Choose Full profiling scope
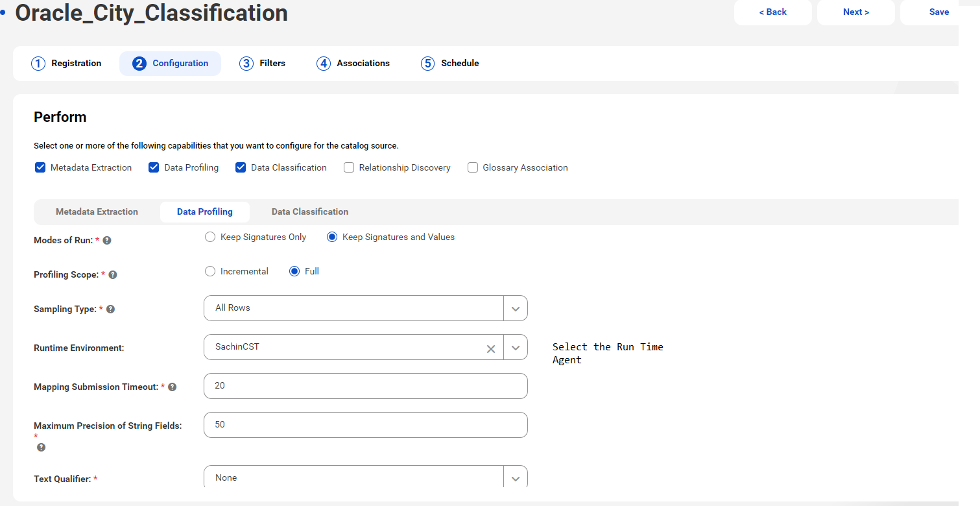Viewport: 980px width, 506px height. click(x=294, y=272)
